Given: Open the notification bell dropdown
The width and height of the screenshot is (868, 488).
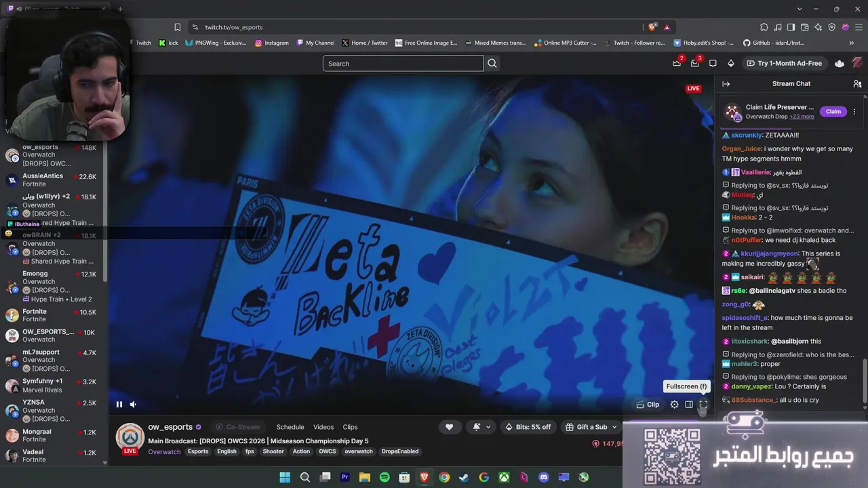Looking at the screenshot, I should [481, 427].
